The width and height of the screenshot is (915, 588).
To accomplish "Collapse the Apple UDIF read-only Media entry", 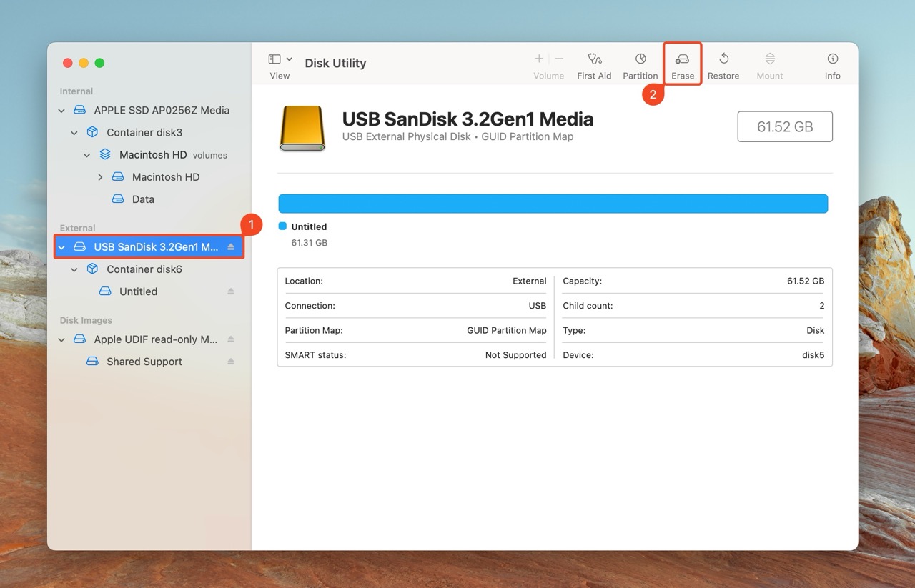I will [x=61, y=339].
